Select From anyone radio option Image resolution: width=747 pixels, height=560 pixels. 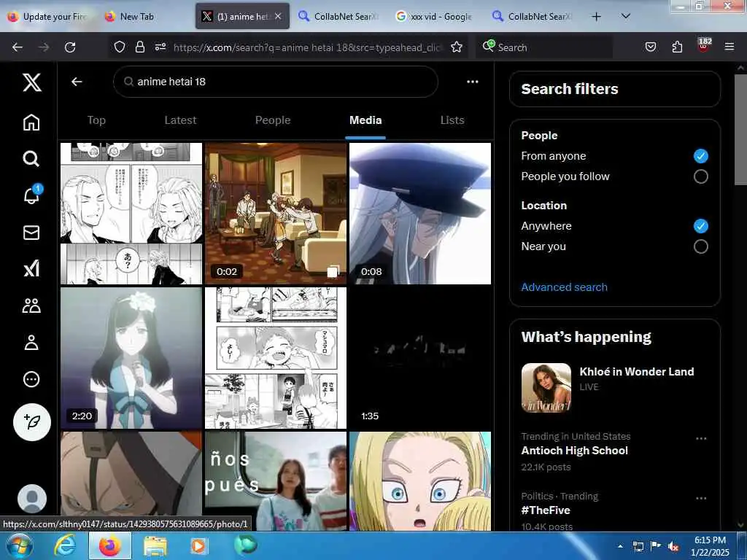[x=700, y=156]
